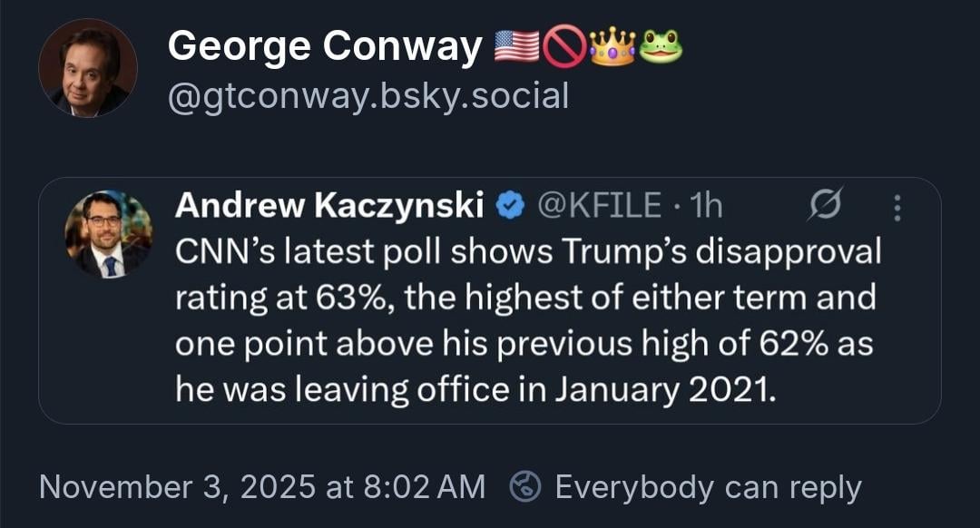
Task: Click the Andrew Kaczynski author name
Action: [x=328, y=207]
